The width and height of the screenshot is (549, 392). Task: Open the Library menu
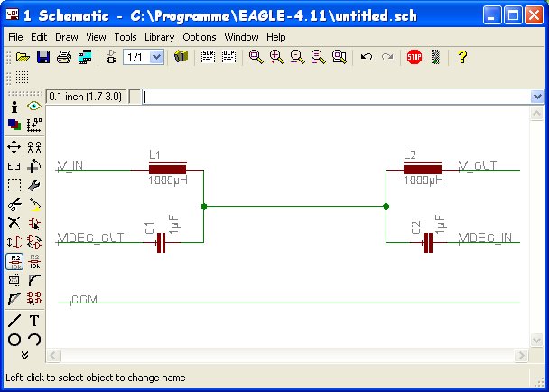tap(159, 37)
